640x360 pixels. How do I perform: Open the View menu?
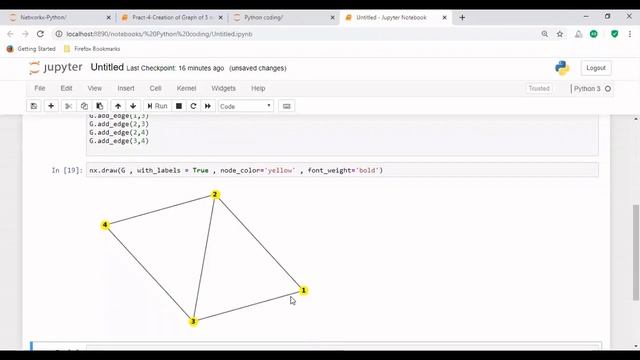coord(94,88)
